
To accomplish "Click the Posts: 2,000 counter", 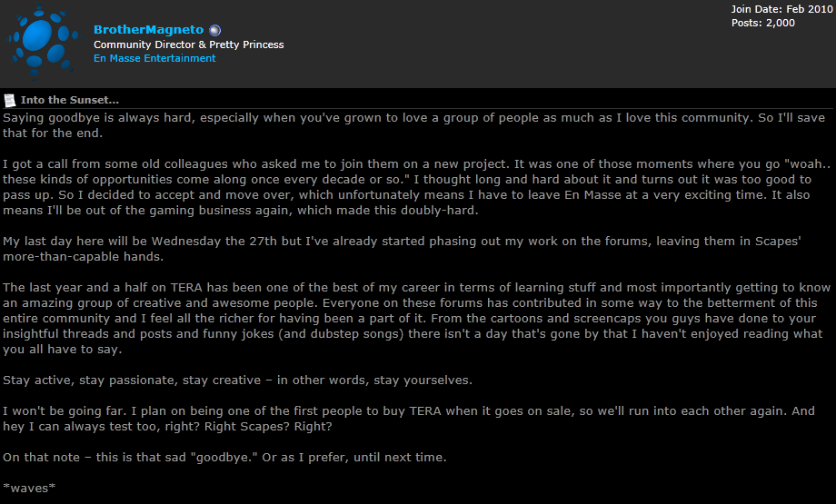I will point(763,23).
